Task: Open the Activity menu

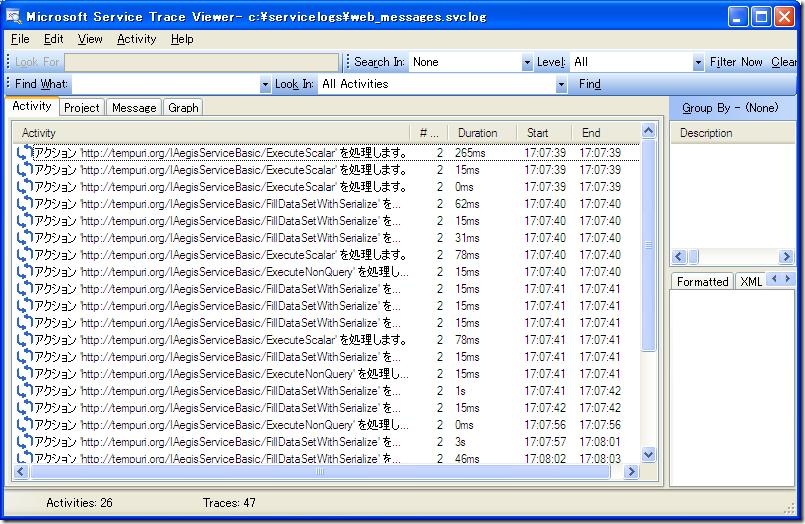Action: click(137, 39)
